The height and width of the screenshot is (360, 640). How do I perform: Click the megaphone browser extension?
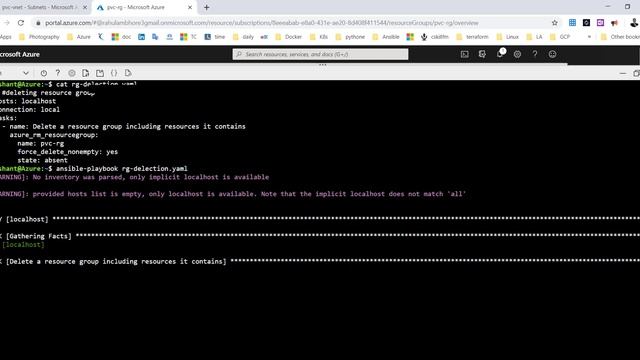[614, 23]
